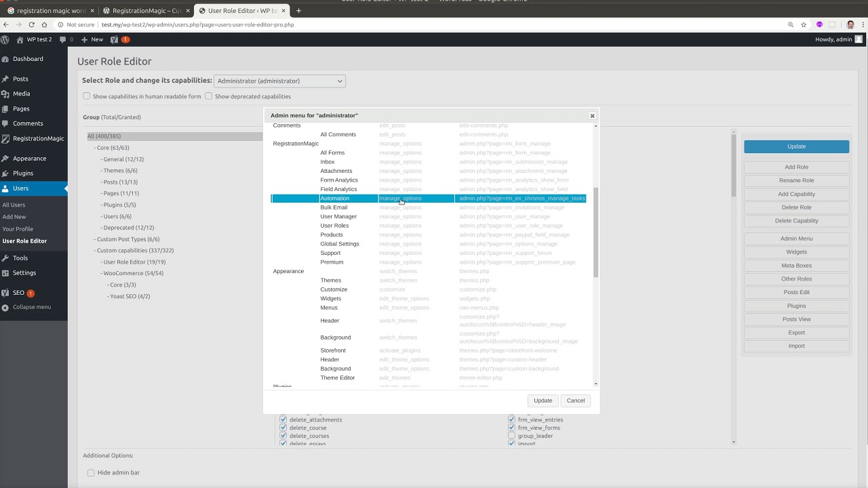Open Pages icon in sidebar
The image size is (868, 488).
[x=5, y=108]
